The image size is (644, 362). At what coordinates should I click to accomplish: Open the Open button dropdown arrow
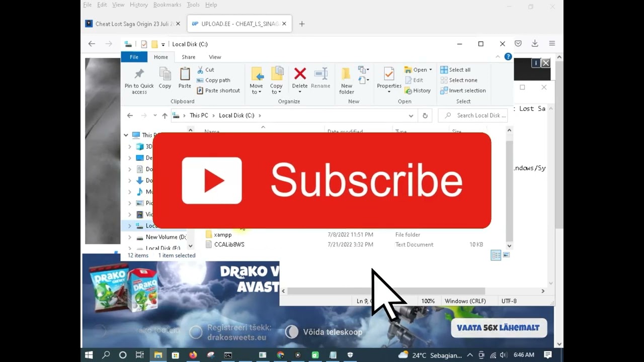pyautogui.click(x=431, y=70)
